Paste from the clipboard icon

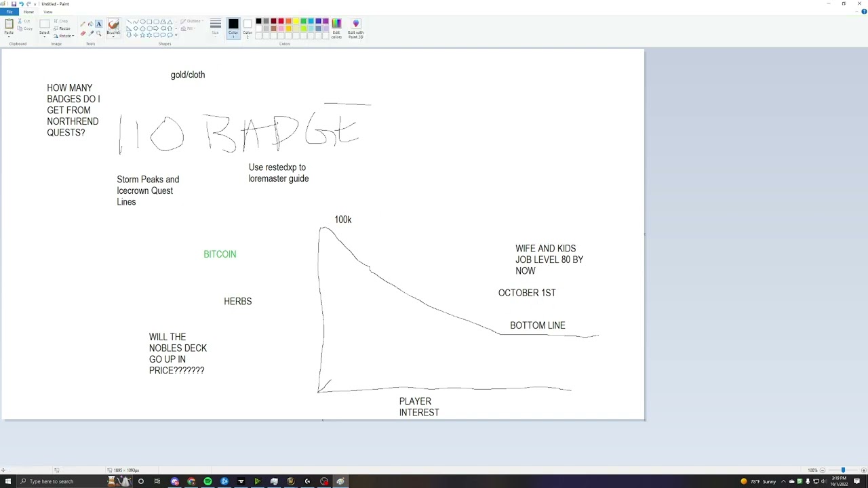tap(9, 24)
